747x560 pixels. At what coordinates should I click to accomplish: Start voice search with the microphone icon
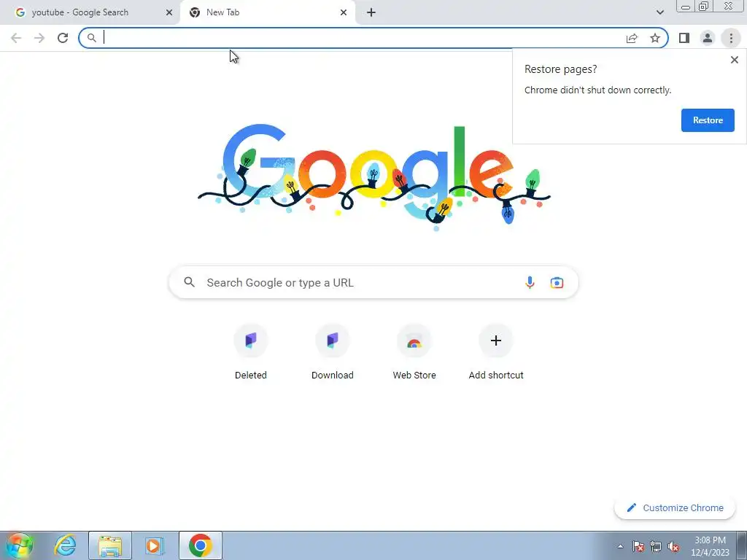tap(530, 282)
